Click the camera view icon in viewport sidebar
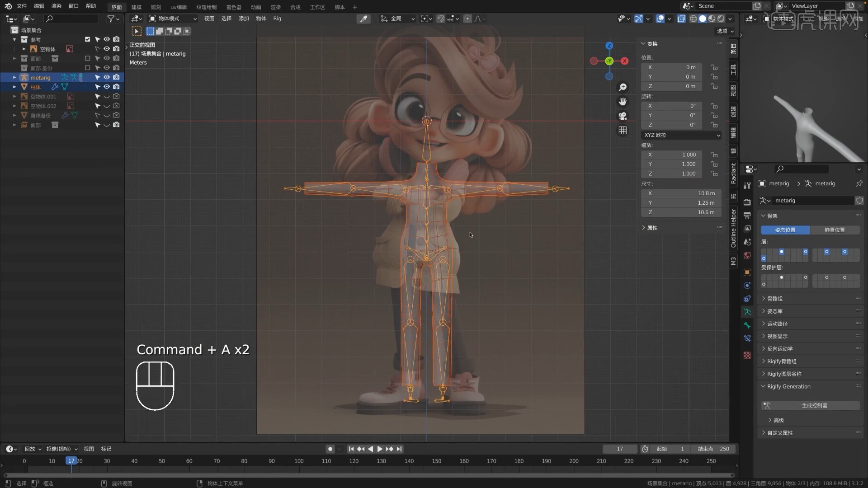 (x=623, y=116)
